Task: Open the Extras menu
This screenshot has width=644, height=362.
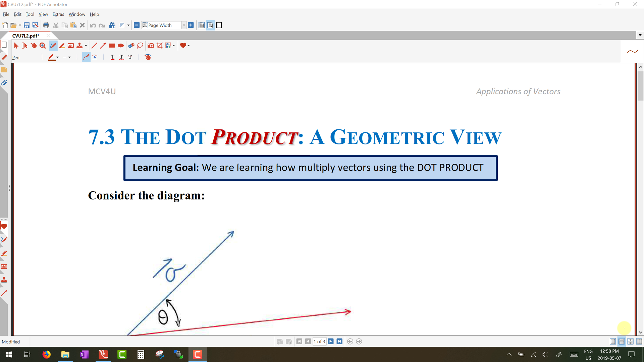Action: (58, 14)
